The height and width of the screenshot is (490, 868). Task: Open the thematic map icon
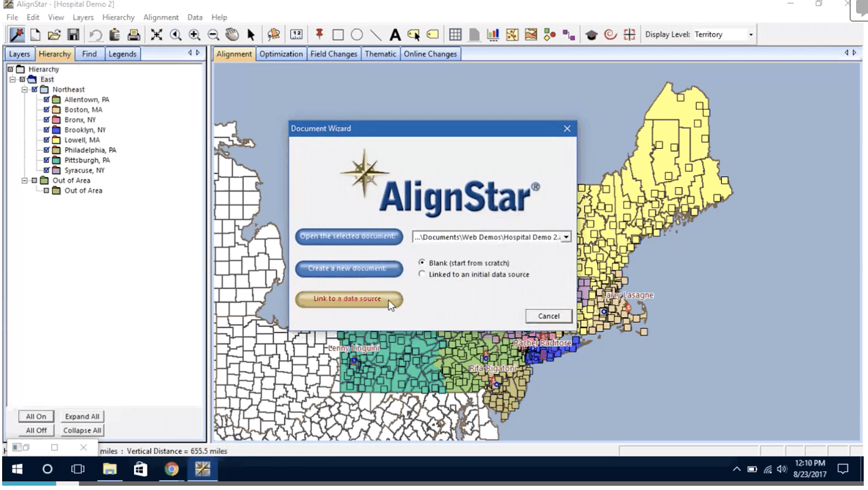(512, 34)
